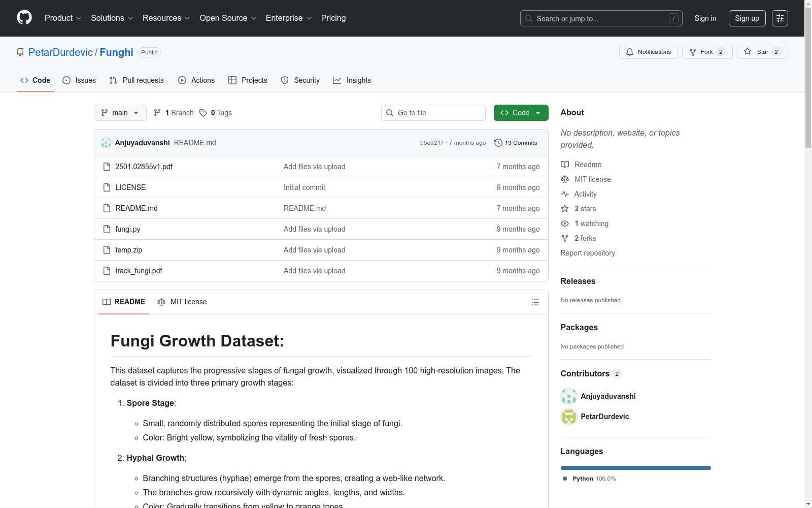Open the Initial commit message link
The image size is (812, 508).
coord(304,187)
